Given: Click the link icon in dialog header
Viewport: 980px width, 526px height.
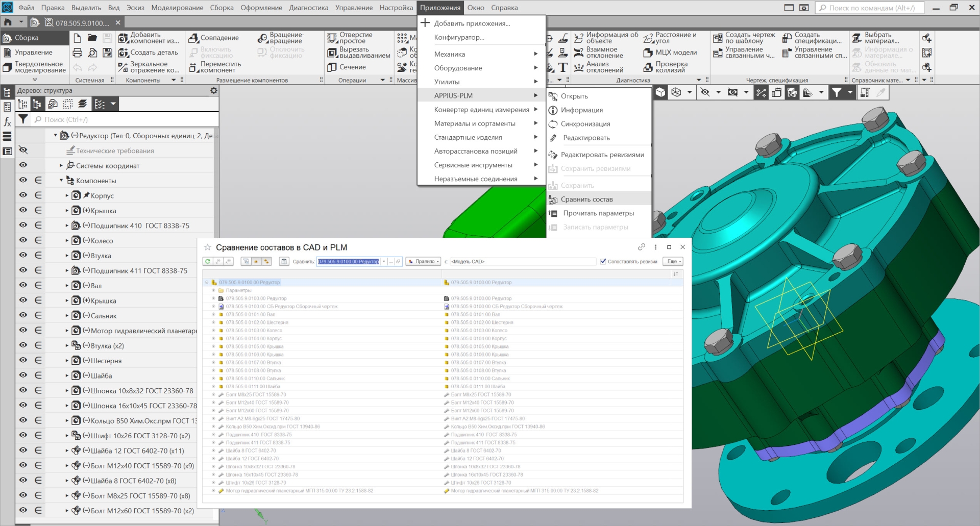Looking at the screenshot, I should [642, 247].
